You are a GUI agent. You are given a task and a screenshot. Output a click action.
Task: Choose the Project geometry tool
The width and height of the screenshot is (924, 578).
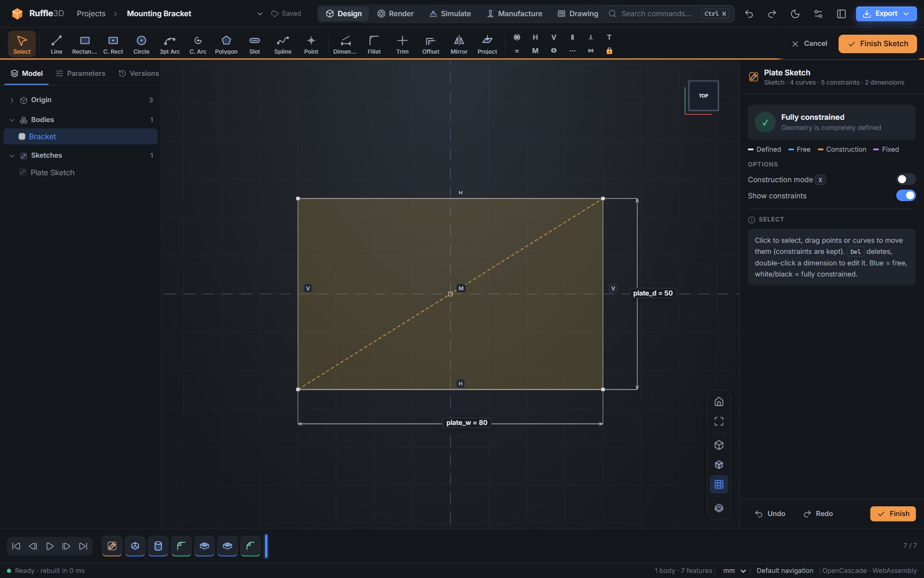coord(487,44)
